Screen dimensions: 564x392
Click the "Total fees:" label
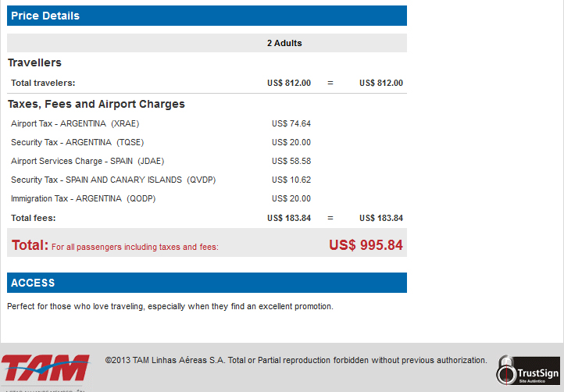34,218
